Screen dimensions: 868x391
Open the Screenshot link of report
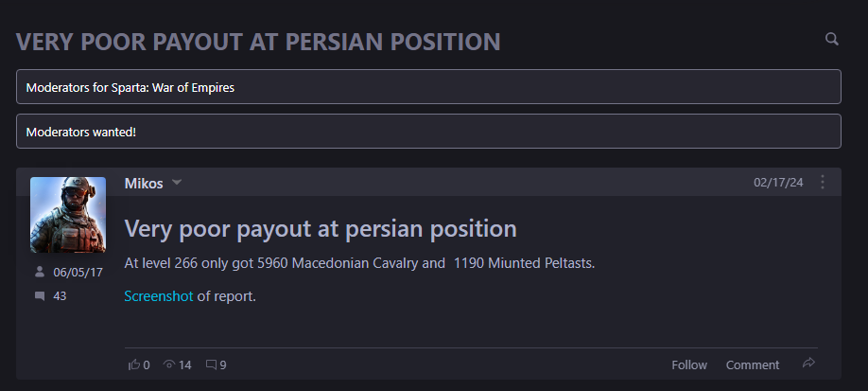[x=158, y=296]
